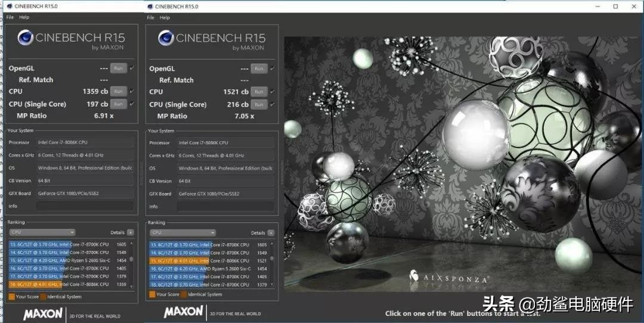This screenshot has width=644, height=323.
Task: Run CPU test in left window
Action: pos(118,92)
